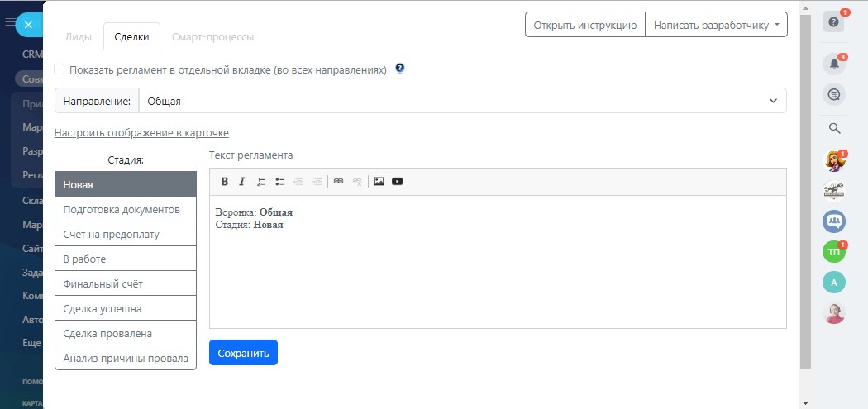Select the Сделки tab
This screenshot has height=409, width=868.
(x=131, y=37)
